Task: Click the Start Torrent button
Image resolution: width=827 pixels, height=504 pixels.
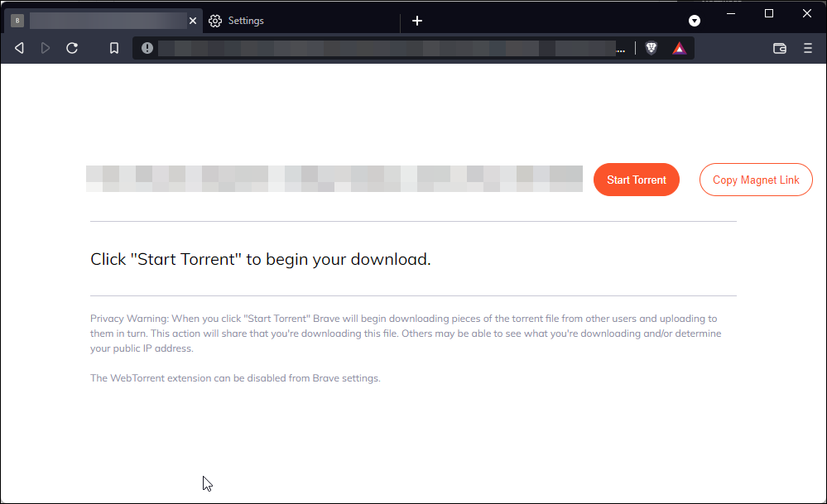Action: tap(636, 180)
